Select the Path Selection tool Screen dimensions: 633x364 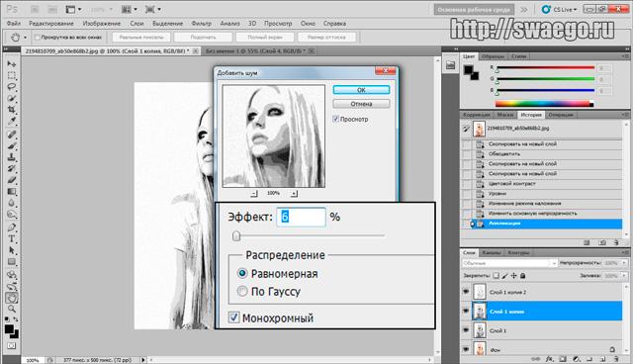[x=11, y=250]
